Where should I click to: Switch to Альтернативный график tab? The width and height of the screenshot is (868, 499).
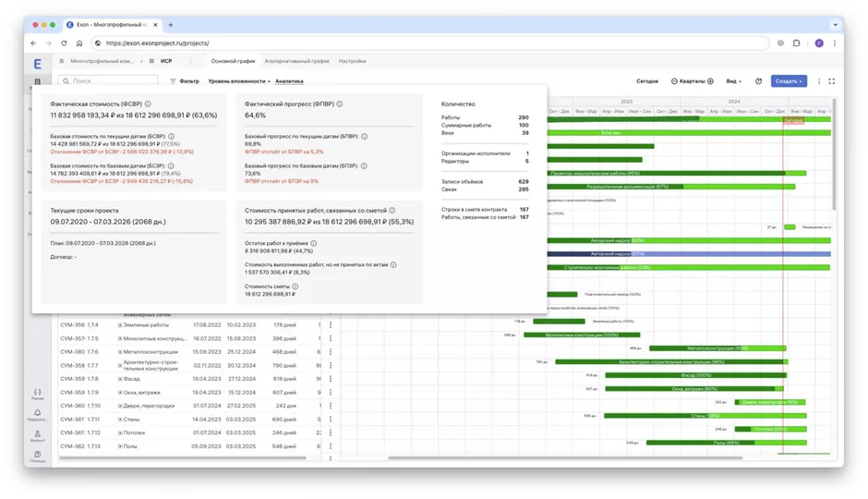[x=296, y=61]
